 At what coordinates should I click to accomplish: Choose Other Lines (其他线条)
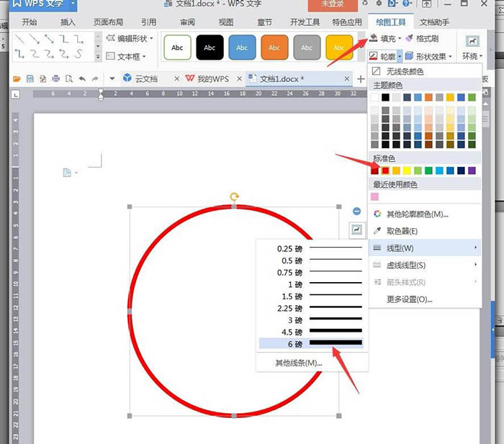tap(299, 363)
